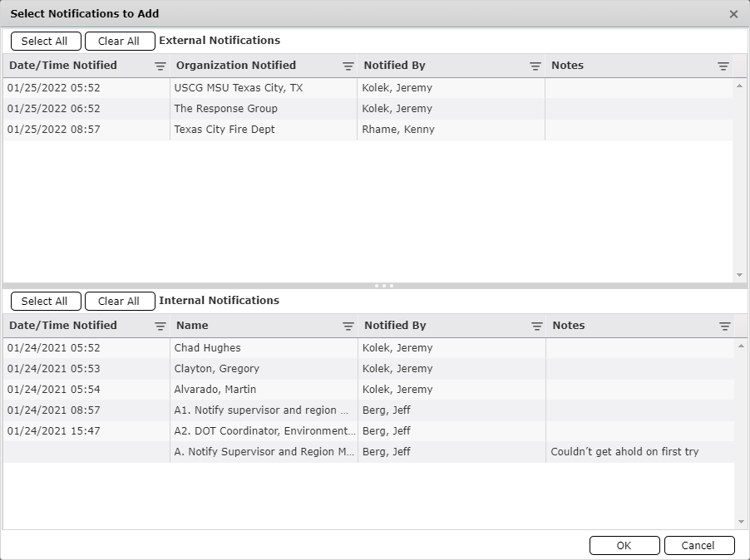
Task: Click Select All for External Notifications
Action: click(x=46, y=41)
